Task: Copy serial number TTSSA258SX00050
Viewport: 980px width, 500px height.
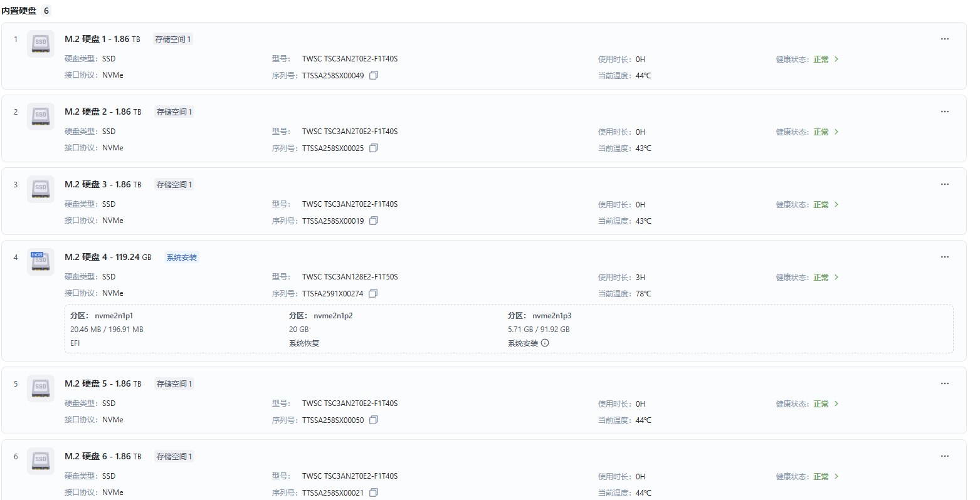Action: [x=374, y=420]
